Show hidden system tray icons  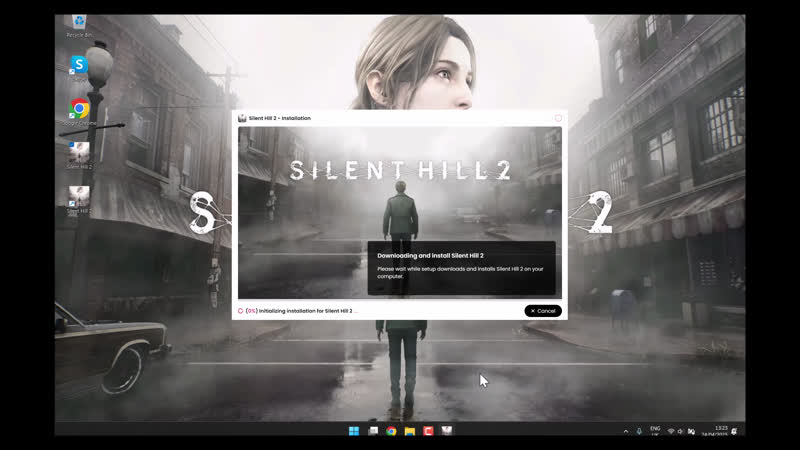pos(626,432)
